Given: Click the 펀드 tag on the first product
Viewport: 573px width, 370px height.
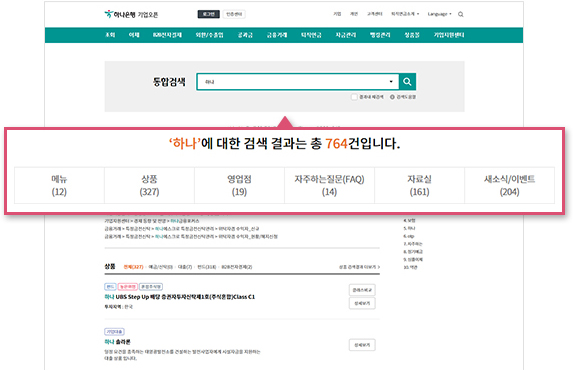Looking at the screenshot, I should [x=110, y=287].
